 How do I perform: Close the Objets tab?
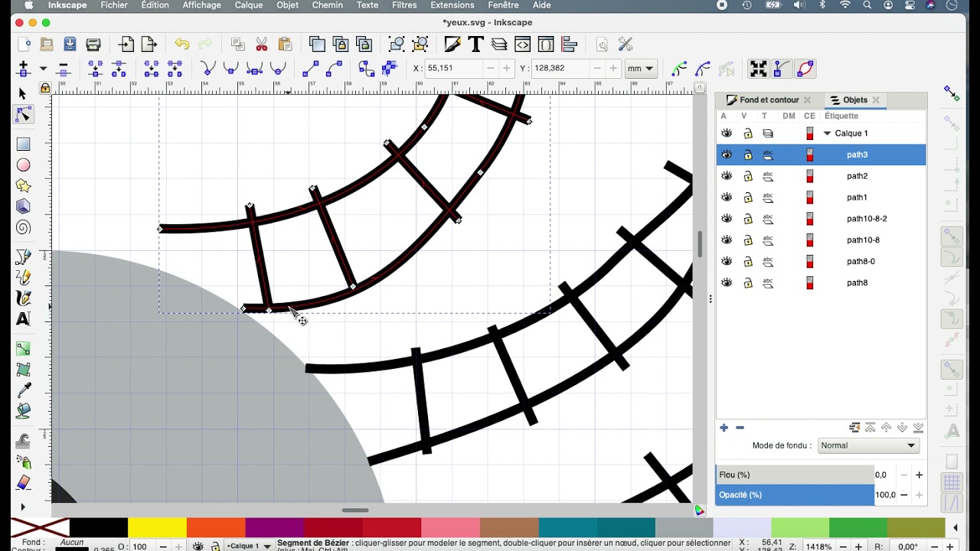[x=876, y=100]
